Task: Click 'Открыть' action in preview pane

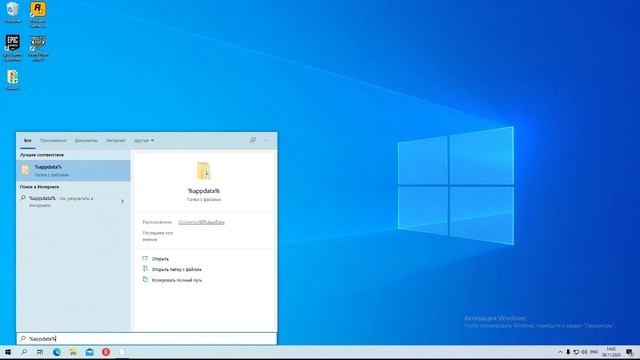Action: pyautogui.click(x=160, y=259)
